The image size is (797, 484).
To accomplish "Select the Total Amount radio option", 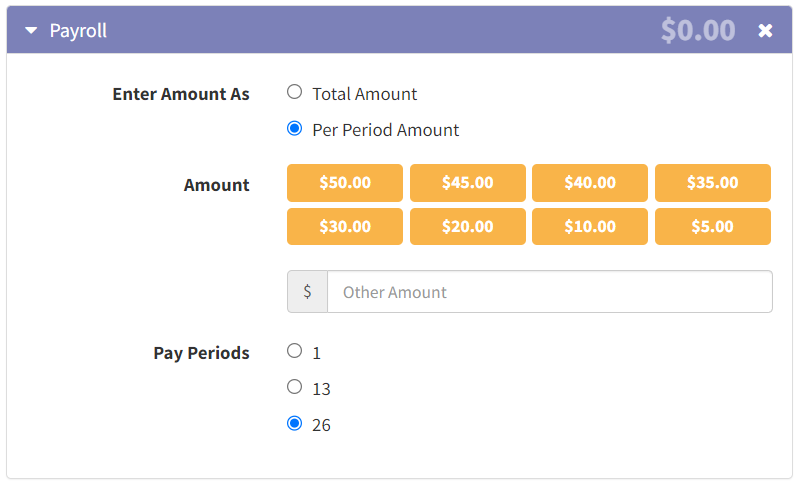I will click(x=294, y=93).
